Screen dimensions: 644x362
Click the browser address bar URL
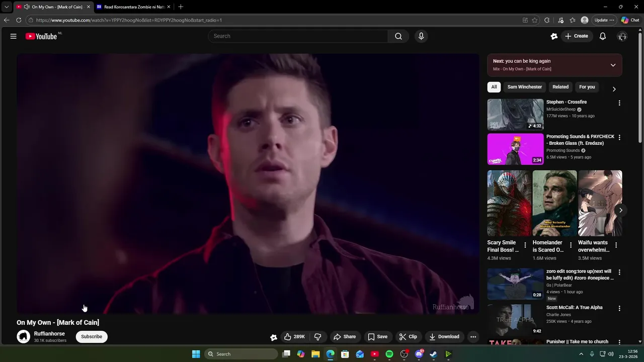click(129, 20)
